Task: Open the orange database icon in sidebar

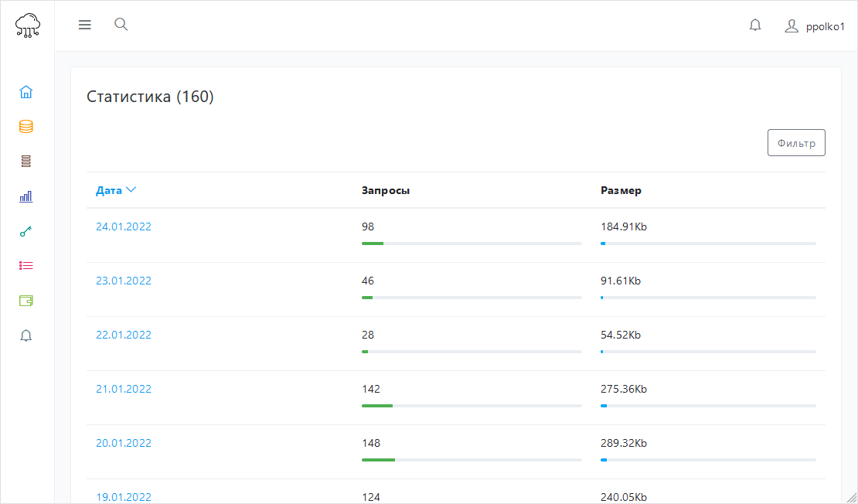Action: click(26, 127)
